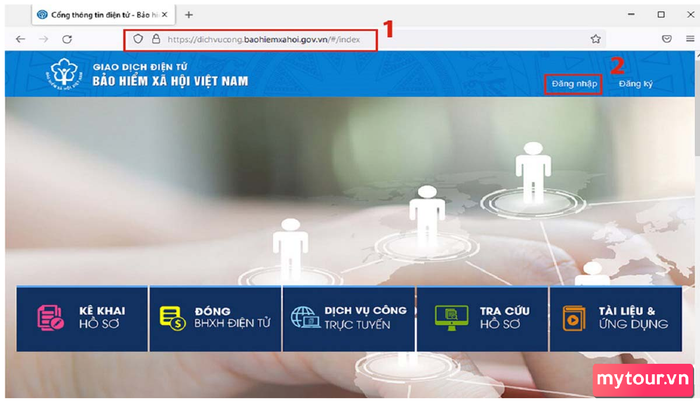Reload the page with the refresh icon
The image size is (700, 405).
67,39
